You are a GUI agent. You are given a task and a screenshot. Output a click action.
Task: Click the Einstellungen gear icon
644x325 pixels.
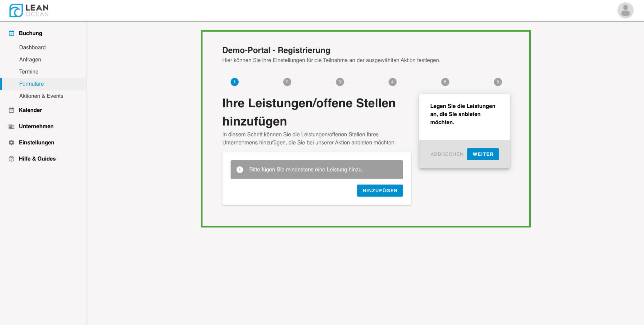[x=11, y=143]
